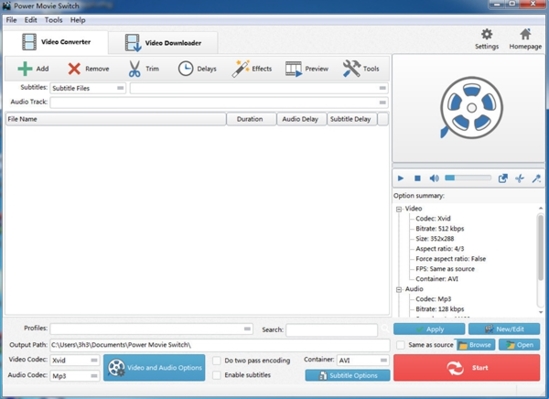Click the New/Edit profile button
Screen dimensions: 549x399
pos(504,329)
